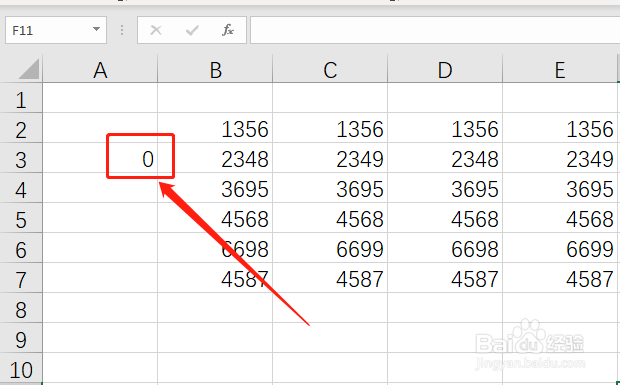Select cell B2 with 1356
620x385 pixels.
[215, 128]
